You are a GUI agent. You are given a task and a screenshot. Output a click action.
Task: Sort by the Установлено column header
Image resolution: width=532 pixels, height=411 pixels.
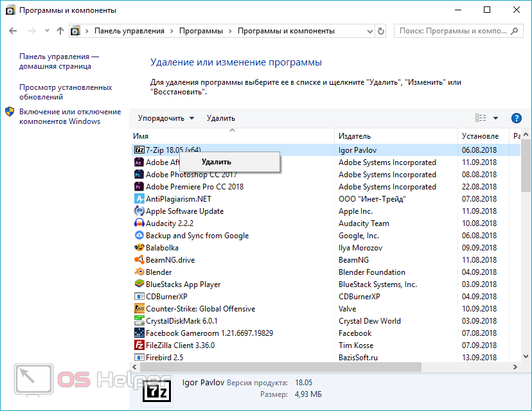tap(483, 136)
